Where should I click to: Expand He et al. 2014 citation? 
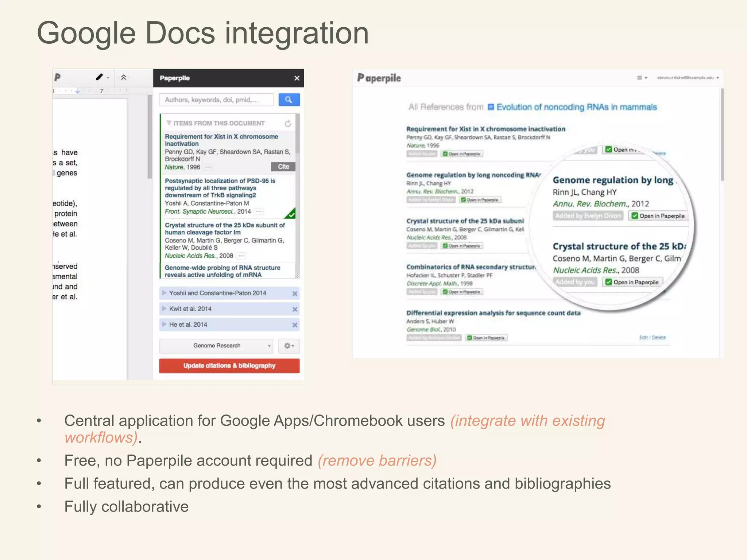[x=164, y=324]
